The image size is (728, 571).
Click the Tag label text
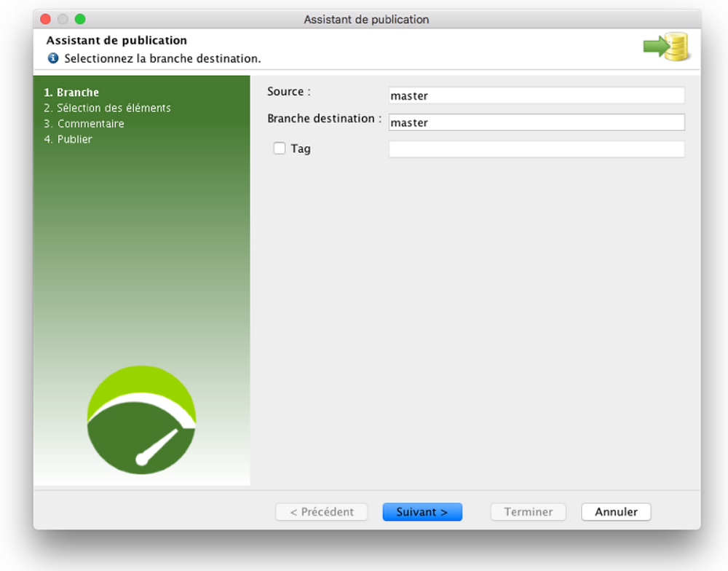tap(301, 149)
